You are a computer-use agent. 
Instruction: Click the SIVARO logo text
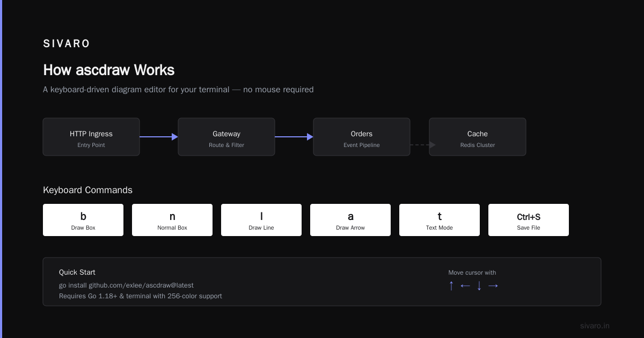click(67, 43)
